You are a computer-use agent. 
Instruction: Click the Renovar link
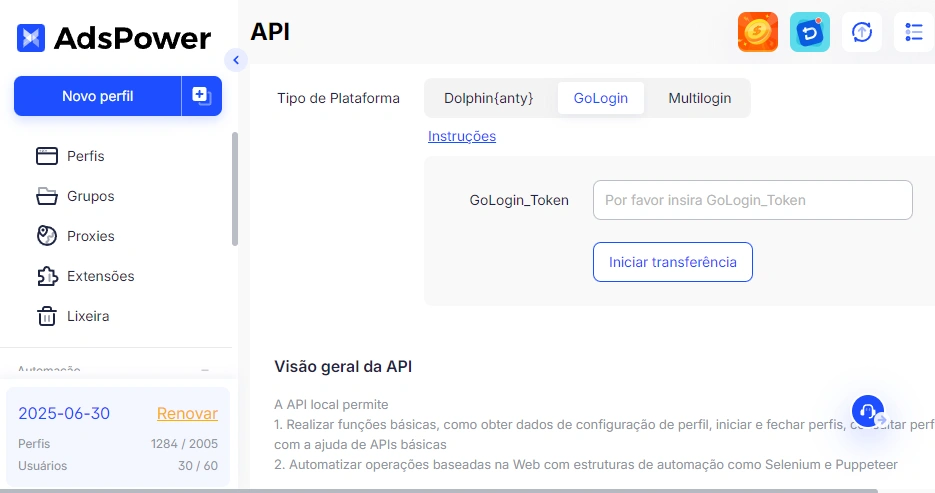coord(187,413)
